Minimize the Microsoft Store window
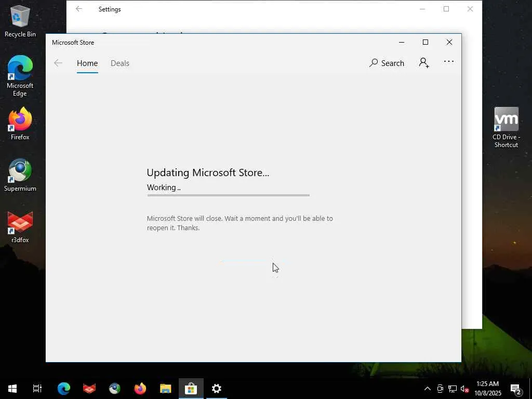 click(x=402, y=43)
